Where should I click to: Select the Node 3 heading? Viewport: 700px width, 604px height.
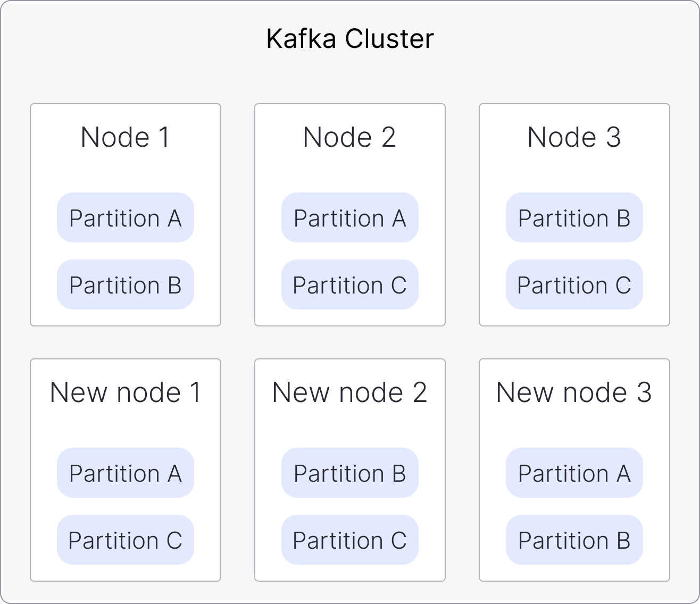click(574, 137)
